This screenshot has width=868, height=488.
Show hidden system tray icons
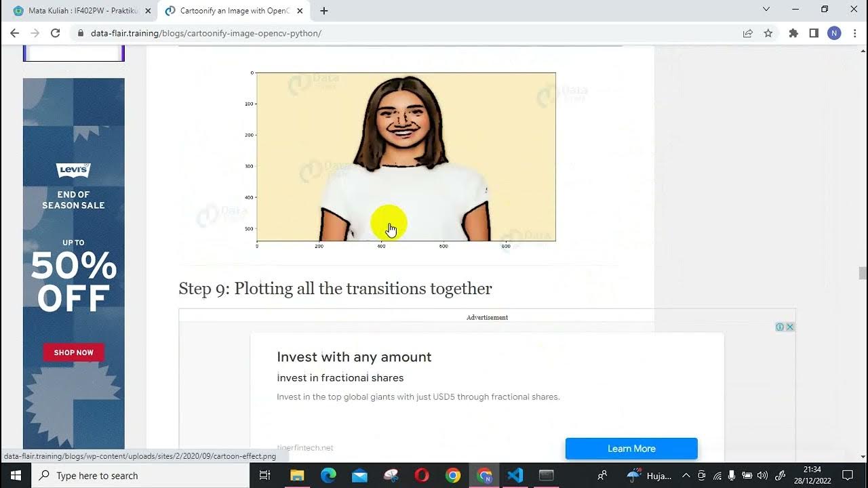[x=686, y=475]
